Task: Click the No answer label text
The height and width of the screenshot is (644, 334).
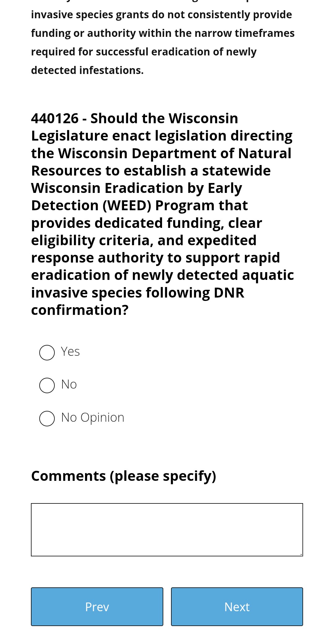Action: (69, 385)
